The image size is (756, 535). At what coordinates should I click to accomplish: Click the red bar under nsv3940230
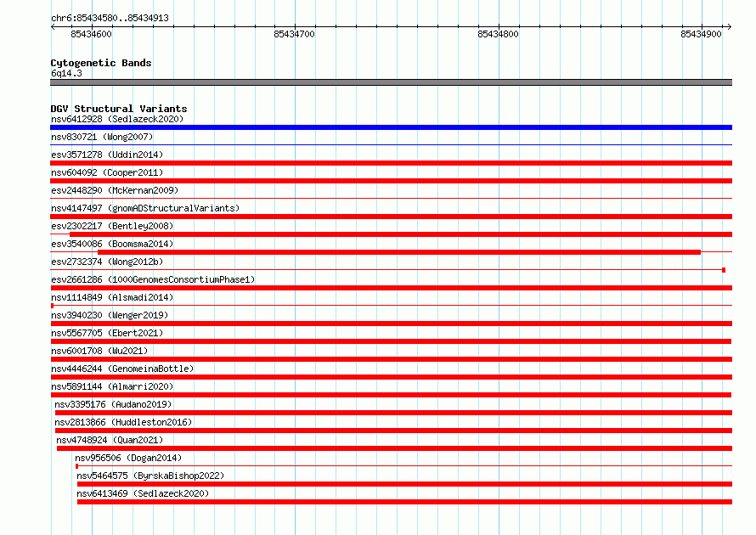tap(391, 324)
